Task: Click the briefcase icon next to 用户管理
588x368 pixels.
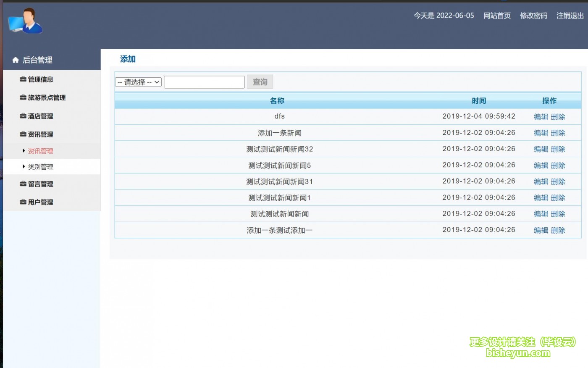Action: [x=23, y=202]
